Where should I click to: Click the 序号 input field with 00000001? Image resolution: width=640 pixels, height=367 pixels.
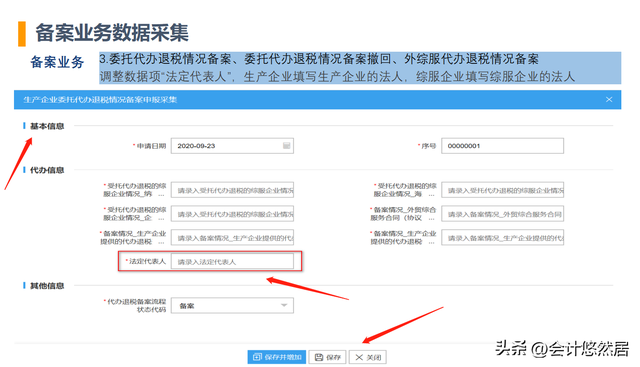click(502, 146)
